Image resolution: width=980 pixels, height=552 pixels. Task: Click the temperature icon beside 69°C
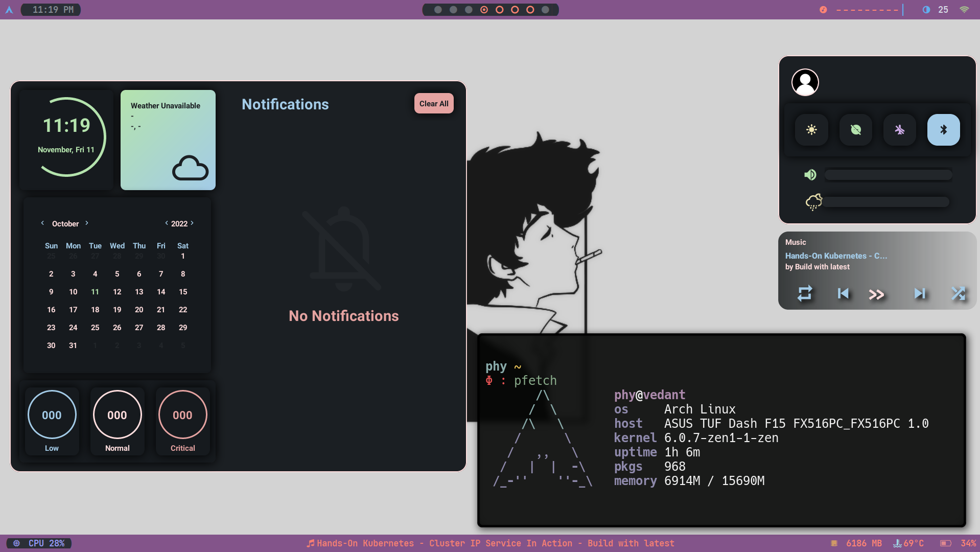[x=897, y=543]
